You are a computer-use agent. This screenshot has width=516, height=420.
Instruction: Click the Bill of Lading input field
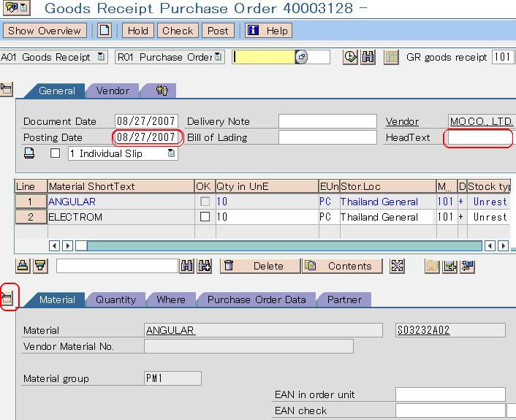click(327, 137)
